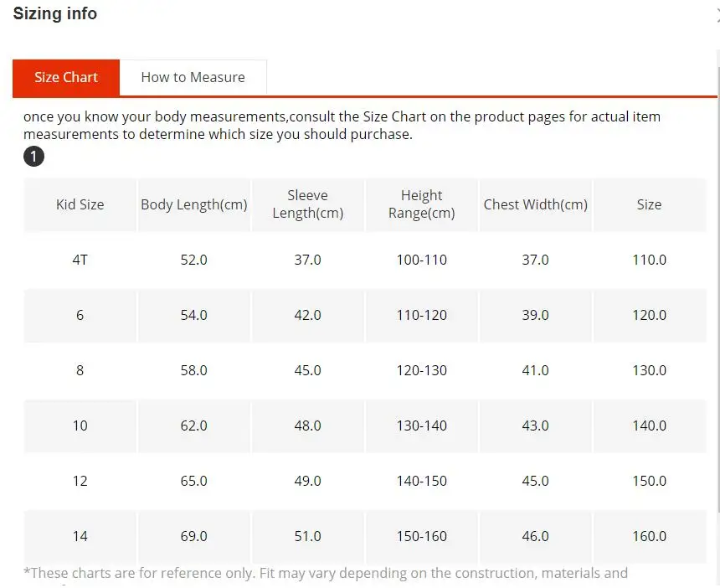Select the size value 110.0

coord(650,260)
